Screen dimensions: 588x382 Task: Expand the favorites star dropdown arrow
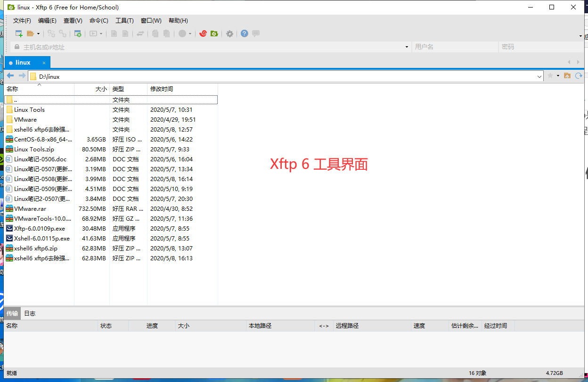558,76
